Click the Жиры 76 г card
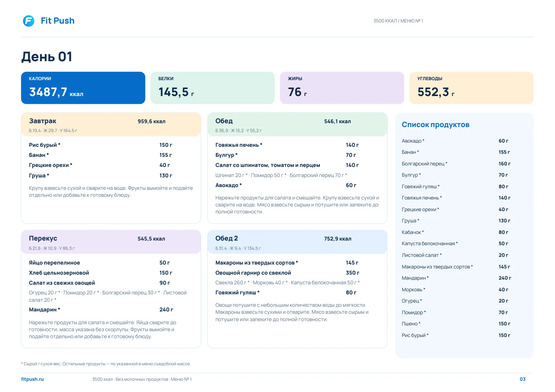The image size is (555, 392). [x=342, y=88]
